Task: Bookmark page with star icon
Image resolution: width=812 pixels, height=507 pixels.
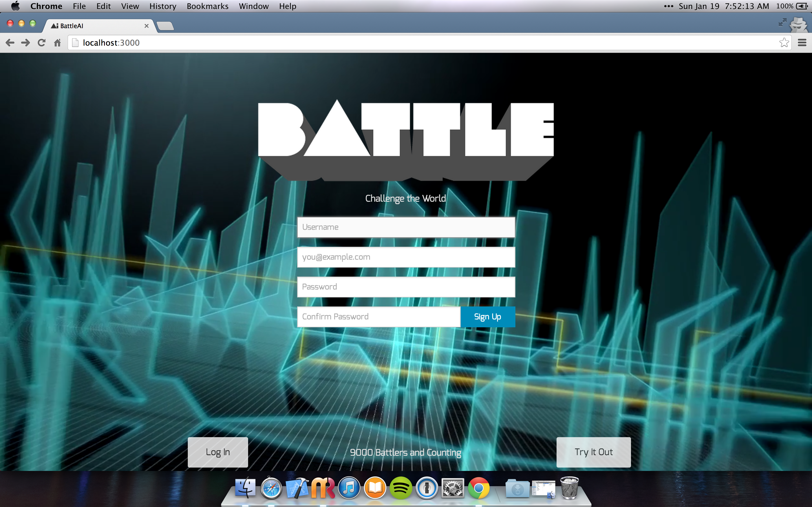Action: (x=784, y=43)
